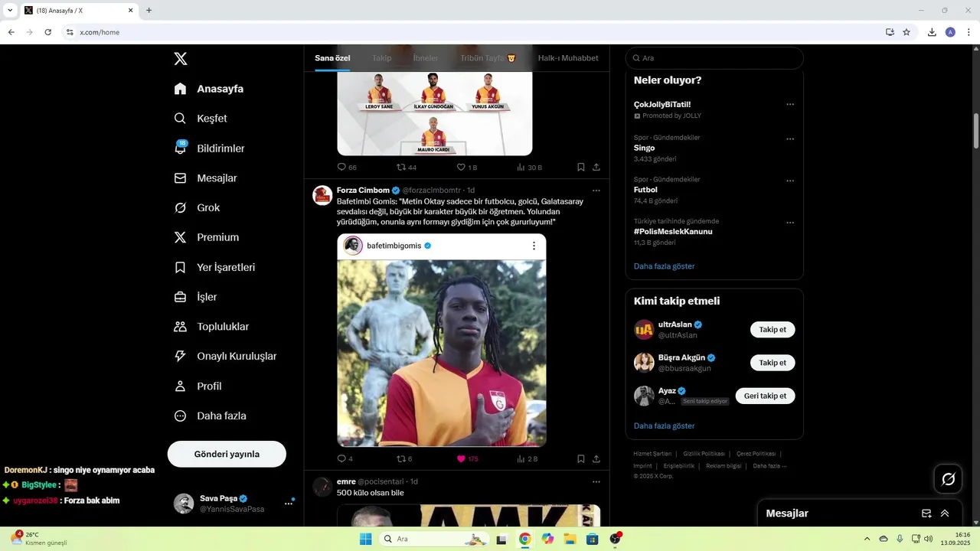The image size is (980, 551).
Task: Open İşler jobs page
Action: 195,297
